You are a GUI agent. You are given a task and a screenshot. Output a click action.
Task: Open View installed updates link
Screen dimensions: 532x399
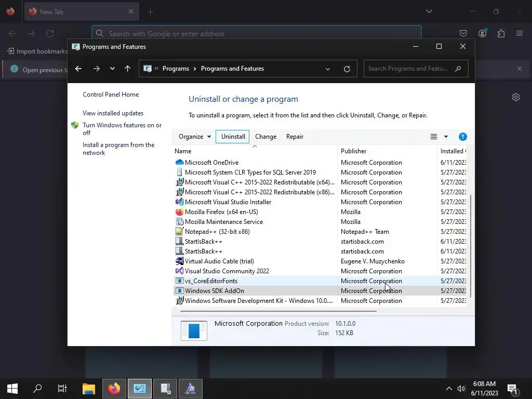click(113, 113)
